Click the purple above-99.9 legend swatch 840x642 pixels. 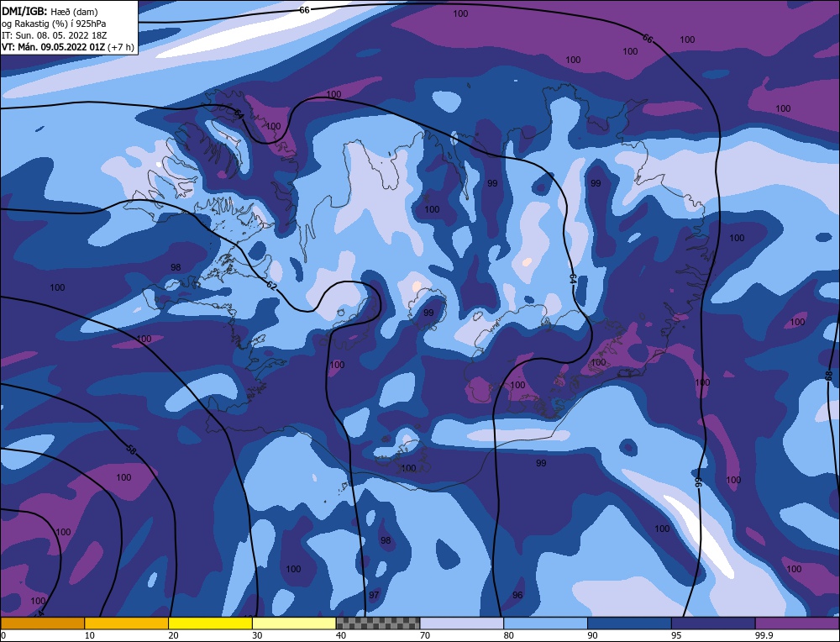pos(797,623)
